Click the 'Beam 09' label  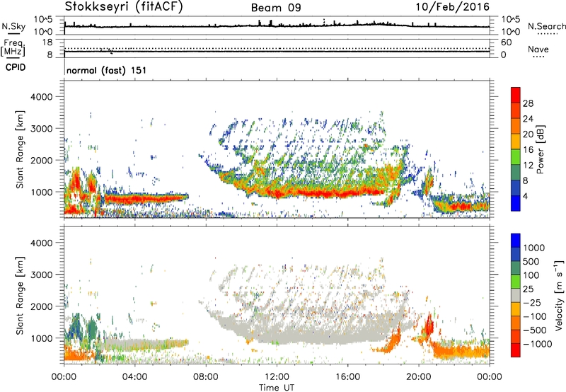pos(276,8)
